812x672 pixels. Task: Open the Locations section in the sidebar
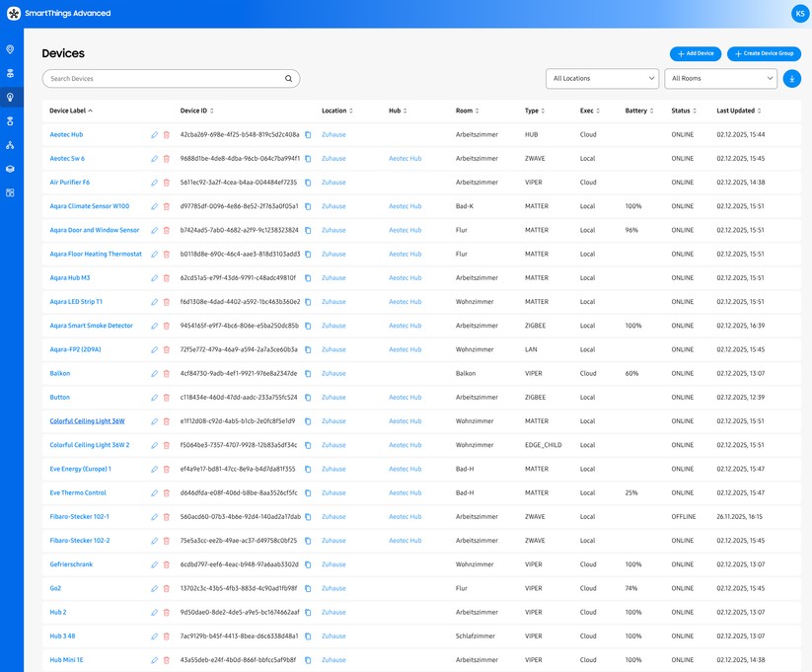pyautogui.click(x=11, y=47)
